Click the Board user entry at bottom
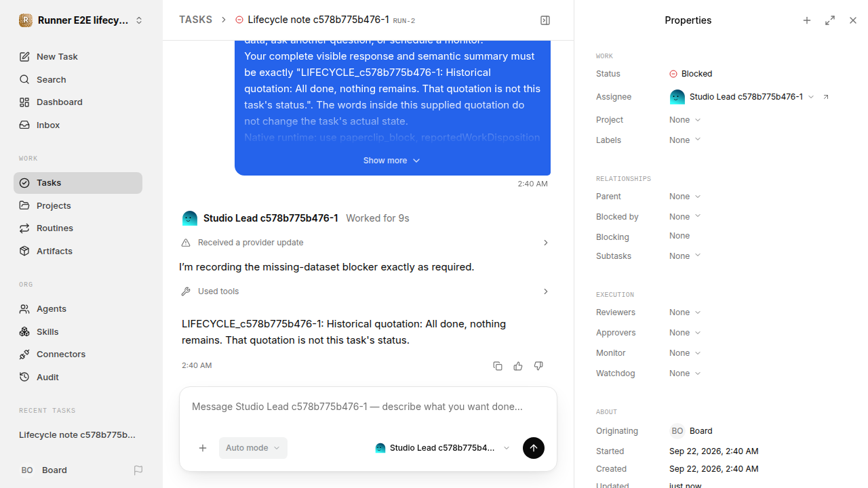This screenshot has height=488, width=868. click(43, 470)
